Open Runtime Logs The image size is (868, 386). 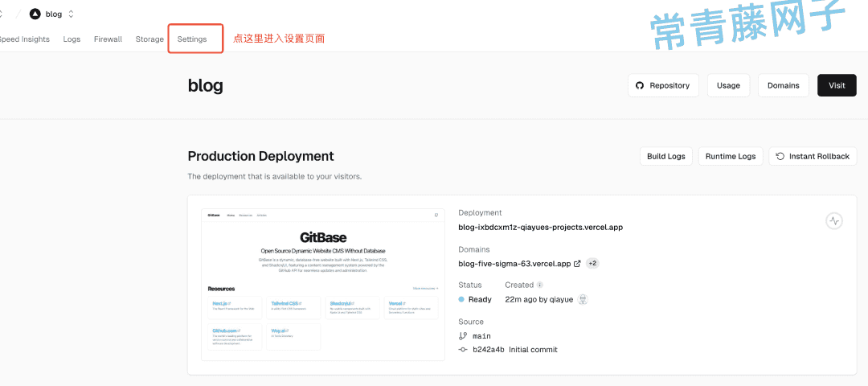731,156
